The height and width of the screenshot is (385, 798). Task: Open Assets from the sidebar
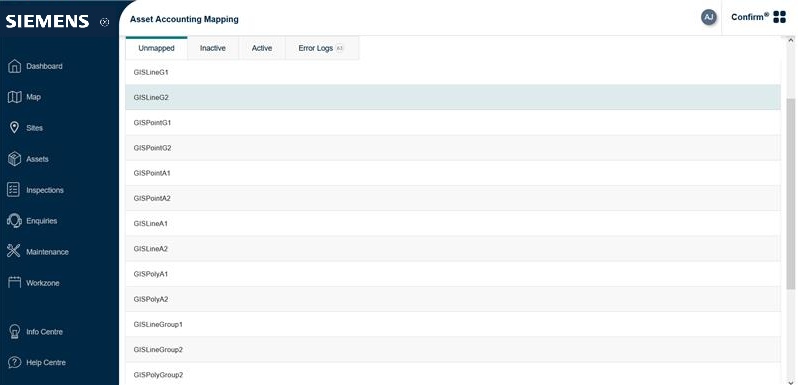(x=37, y=159)
